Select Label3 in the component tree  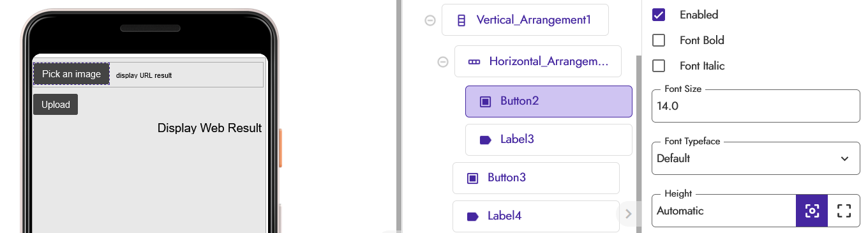pyautogui.click(x=549, y=140)
